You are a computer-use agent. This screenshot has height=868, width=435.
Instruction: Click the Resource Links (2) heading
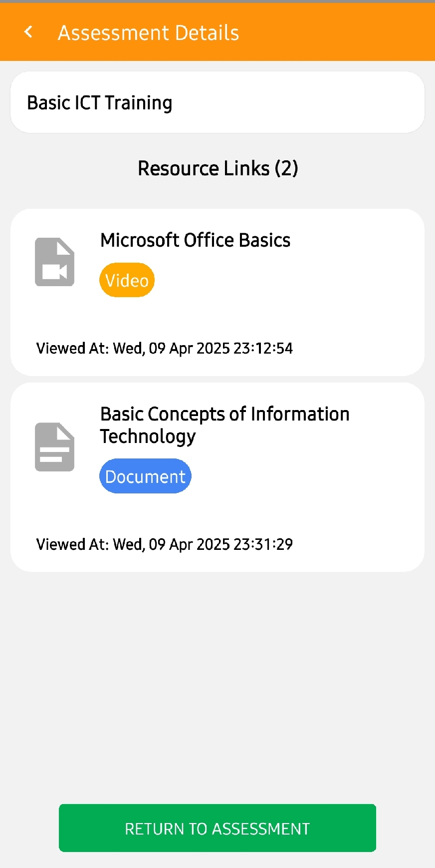click(x=218, y=168)
